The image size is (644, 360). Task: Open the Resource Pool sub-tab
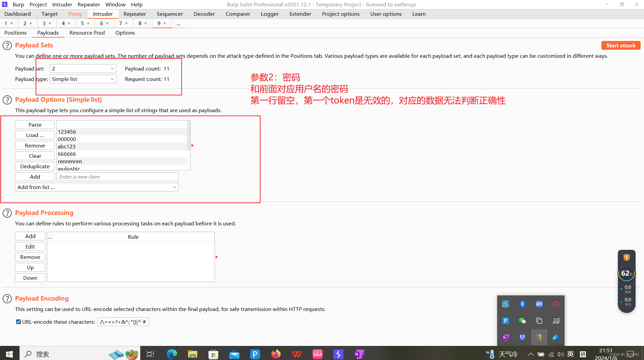tap(87, 33)
